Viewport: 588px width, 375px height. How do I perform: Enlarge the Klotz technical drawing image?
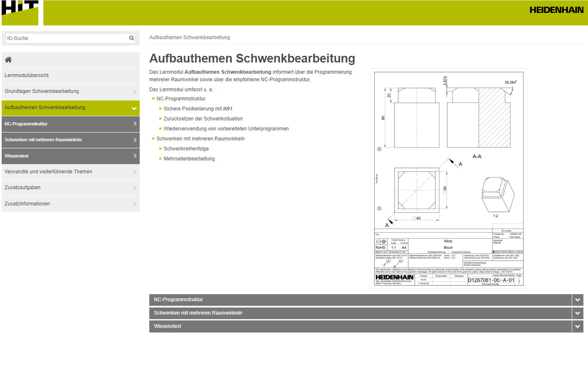(x=449, y=178)
